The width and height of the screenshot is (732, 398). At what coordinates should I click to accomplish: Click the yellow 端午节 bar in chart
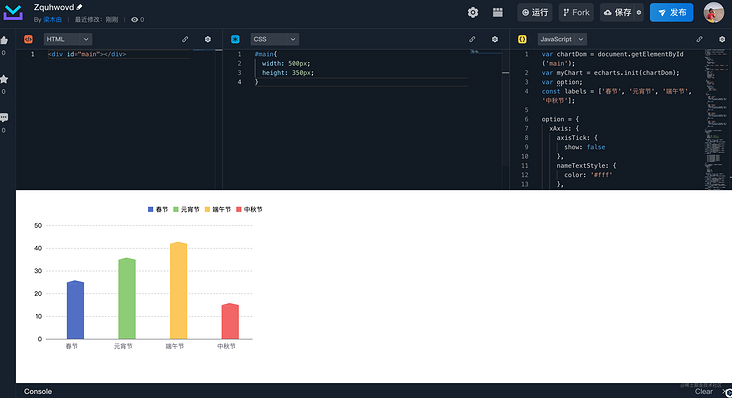click(178, 290)
